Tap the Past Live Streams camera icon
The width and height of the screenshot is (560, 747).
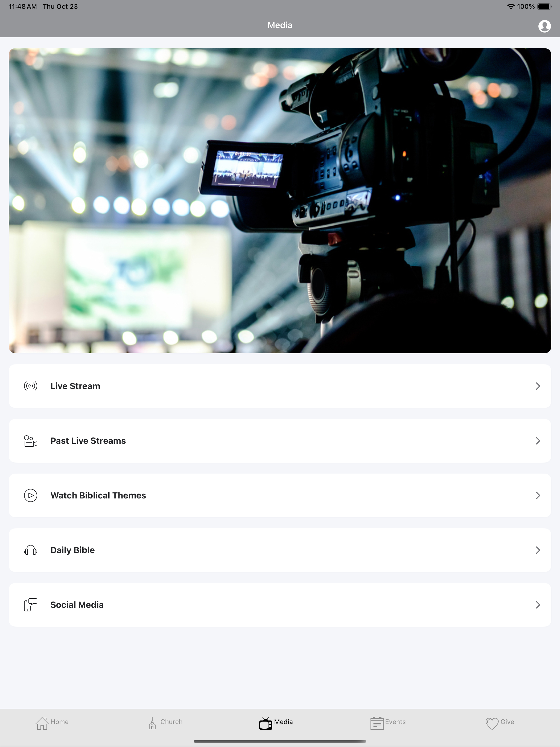point(30,441)
